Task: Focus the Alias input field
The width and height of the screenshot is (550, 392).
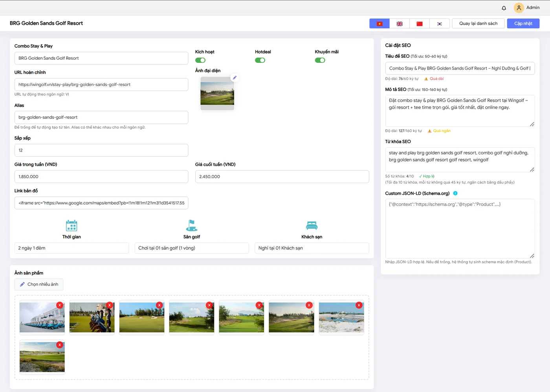Action: pyautogui.click(x=101, y=117)
